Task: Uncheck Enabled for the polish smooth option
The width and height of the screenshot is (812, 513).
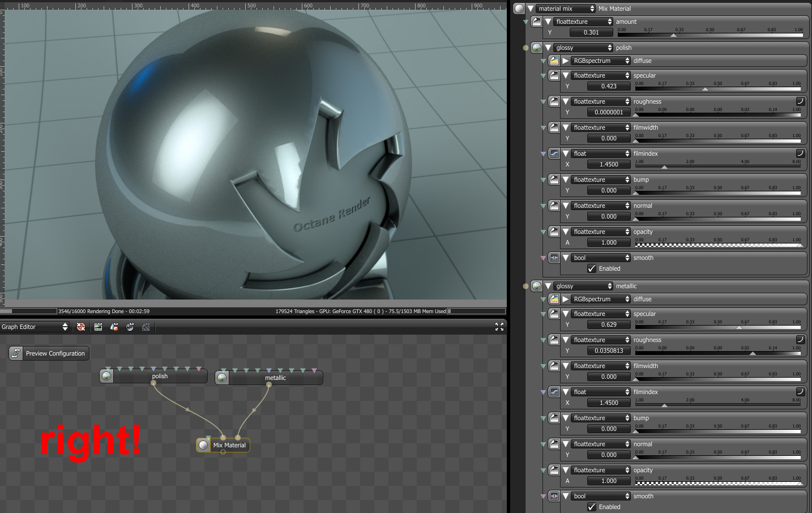Action: [x=592, y=268]
